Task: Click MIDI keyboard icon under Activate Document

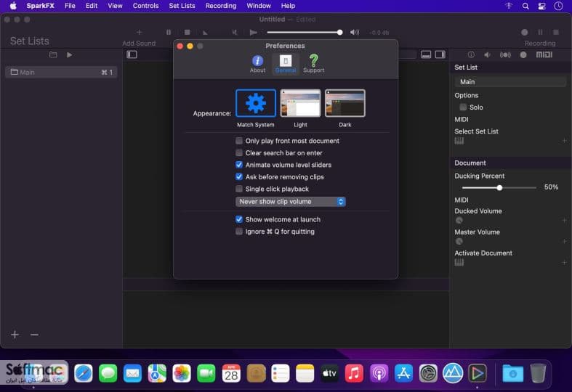Action: (x=459, y=262)
